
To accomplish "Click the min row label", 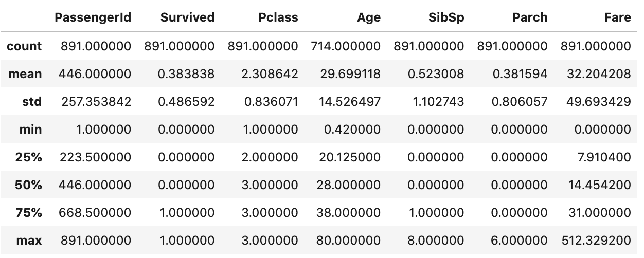I will (31, 129).
